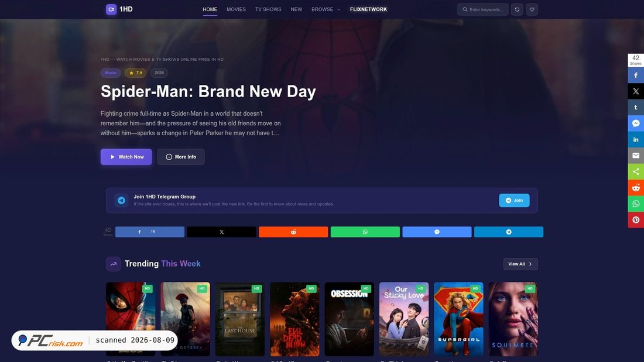The image size is (644, 362).
Task: Open the Soulm8te poster thumbnail
Action: pos(513,319)
